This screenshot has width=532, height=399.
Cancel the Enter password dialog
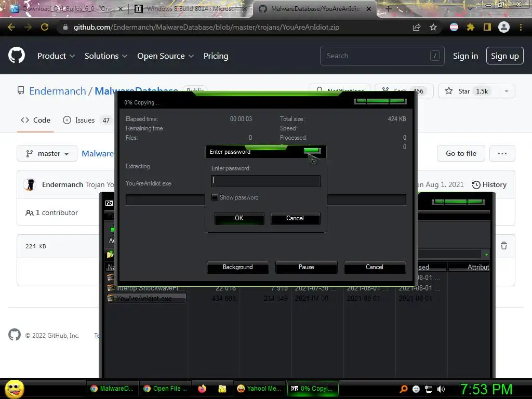(295, 218)
